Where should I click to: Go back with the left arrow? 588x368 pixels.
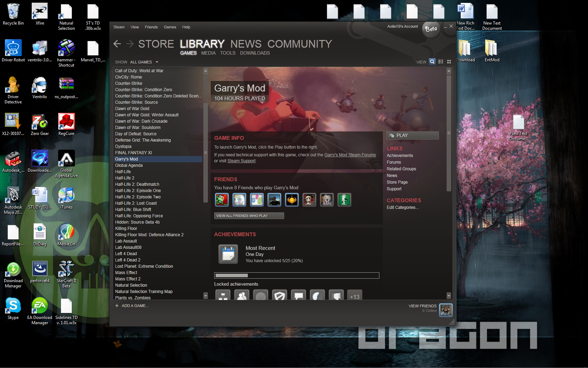(x=117, y=44)
